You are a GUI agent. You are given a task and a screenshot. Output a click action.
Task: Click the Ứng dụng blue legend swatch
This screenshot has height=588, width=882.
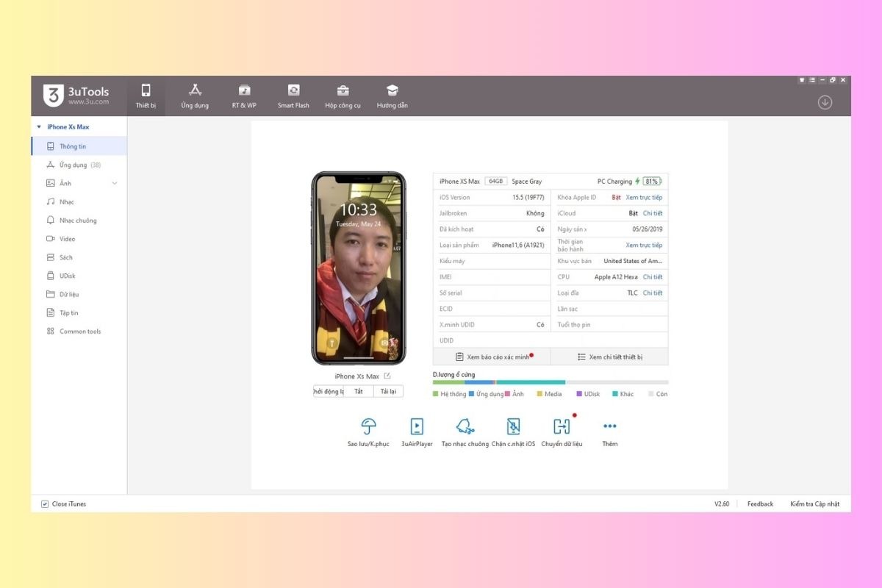[471, 394]
